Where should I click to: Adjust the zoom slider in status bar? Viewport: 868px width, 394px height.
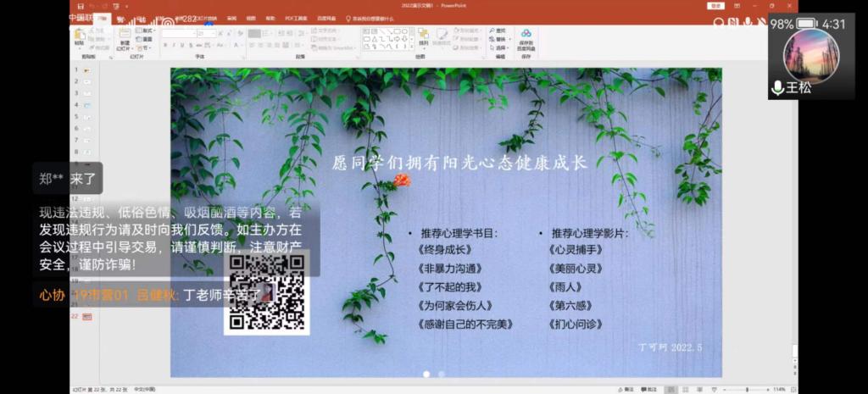746,389
